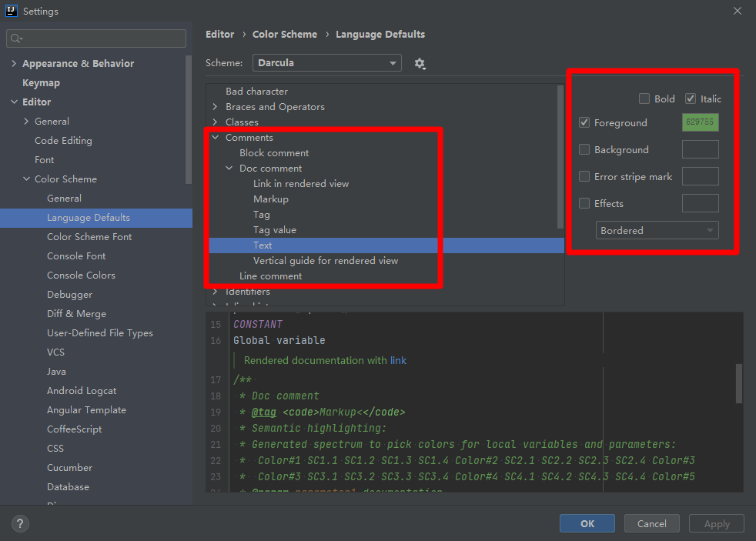Click the settings search input field
The width and height of the screenshot is (756, 541).
pyautogui.click(x=96, y=38)
